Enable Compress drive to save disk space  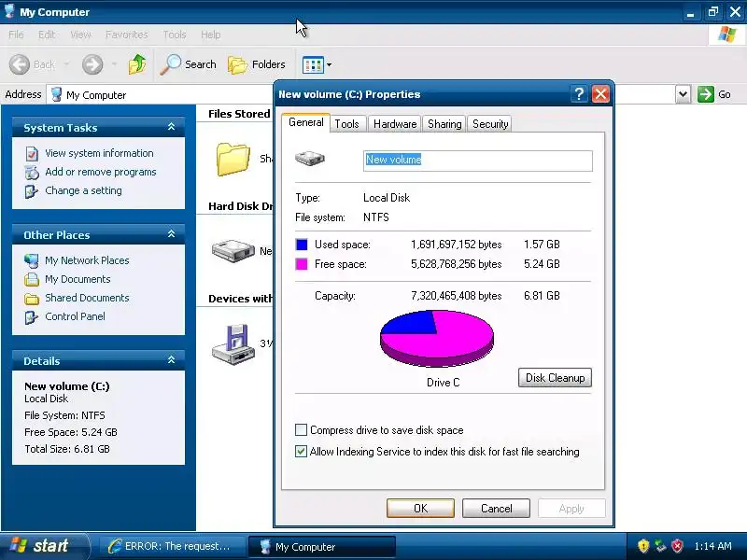[x=301, y=430]
